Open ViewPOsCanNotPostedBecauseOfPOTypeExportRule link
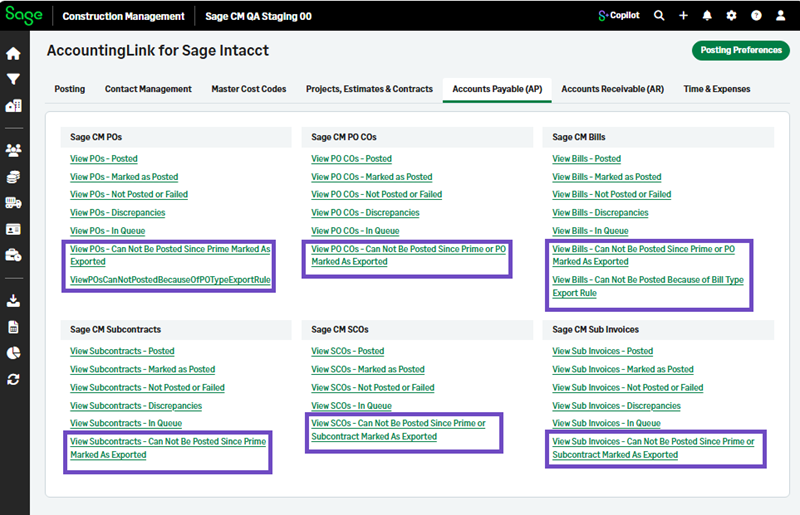The width and height of the screenshot is (800, 515). point(170,280)
